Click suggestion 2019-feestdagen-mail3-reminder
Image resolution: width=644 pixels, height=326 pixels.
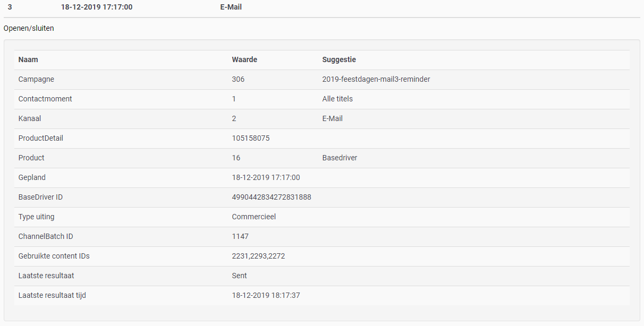tap(376, 80)
